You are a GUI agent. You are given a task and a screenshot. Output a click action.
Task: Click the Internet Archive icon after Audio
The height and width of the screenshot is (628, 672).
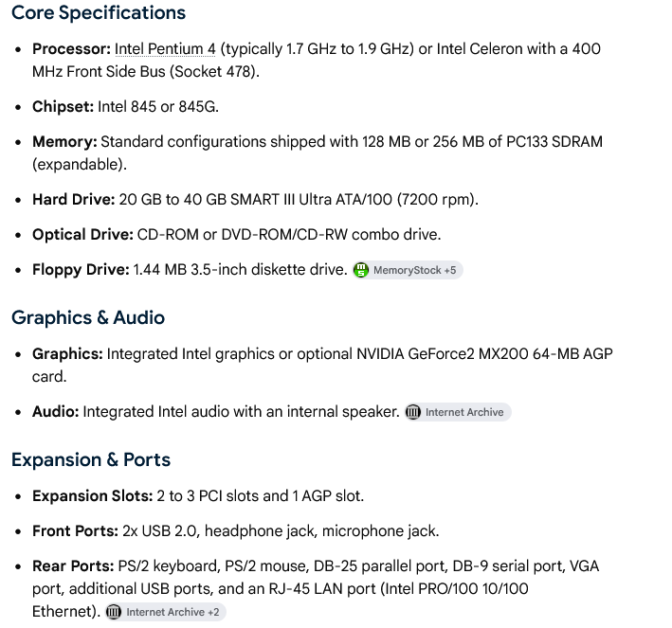[x=413, y=412]
